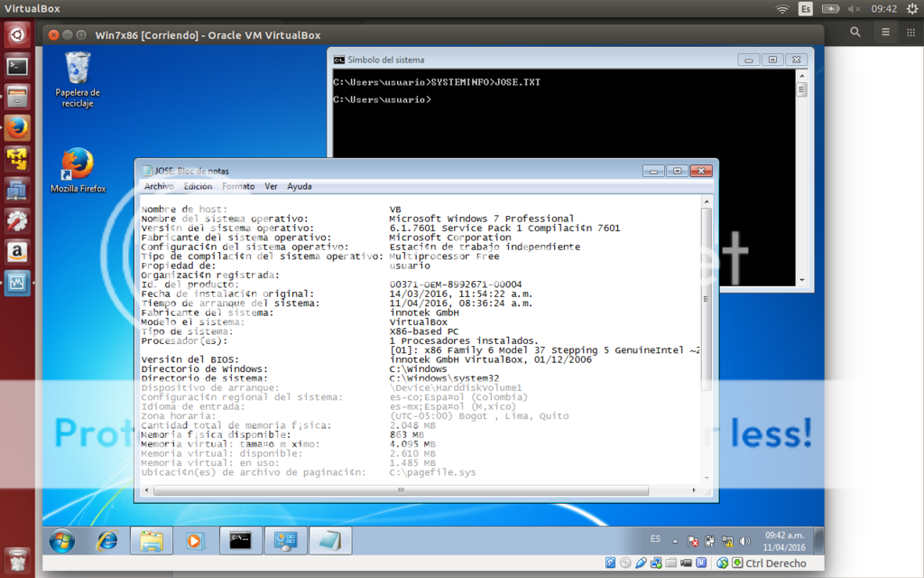The image size is (924, 578).
Task: Click the search magnifier behind the VirtualBox window
Action: [855, 33]
